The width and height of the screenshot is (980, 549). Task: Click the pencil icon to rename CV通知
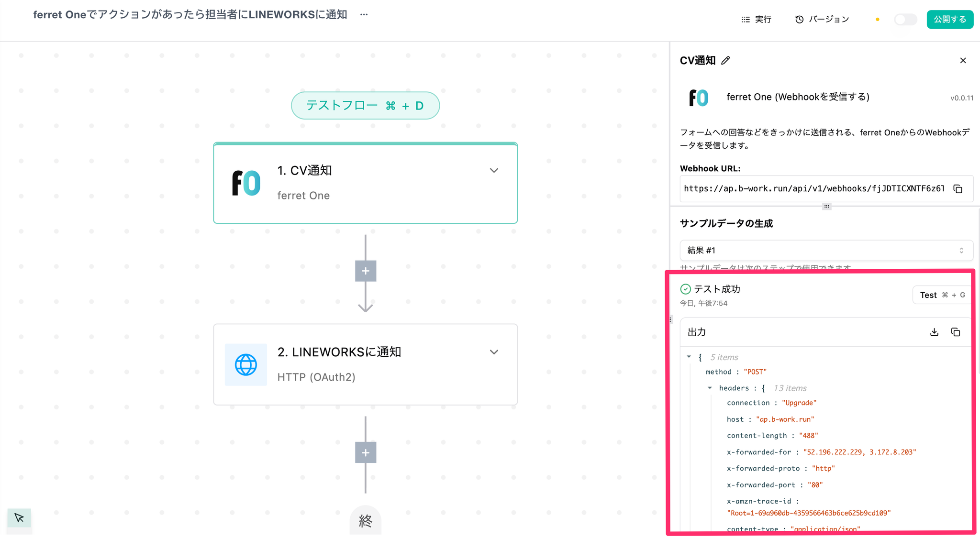[x=726, y=60]
